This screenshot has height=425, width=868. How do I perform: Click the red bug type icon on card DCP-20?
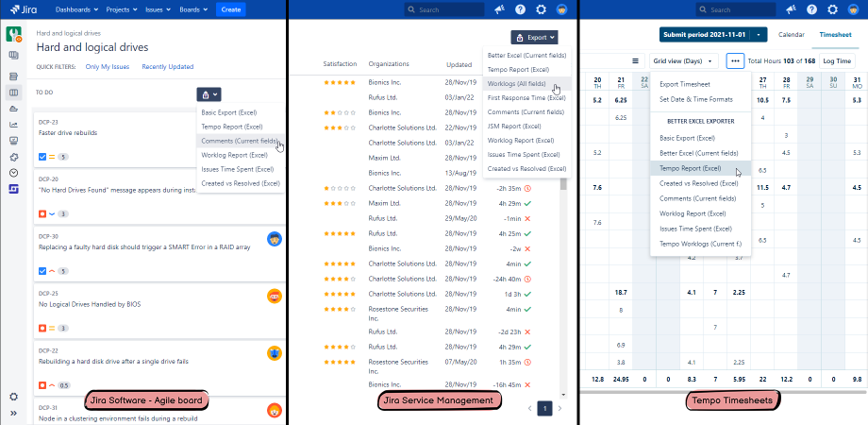click(42, 213)
